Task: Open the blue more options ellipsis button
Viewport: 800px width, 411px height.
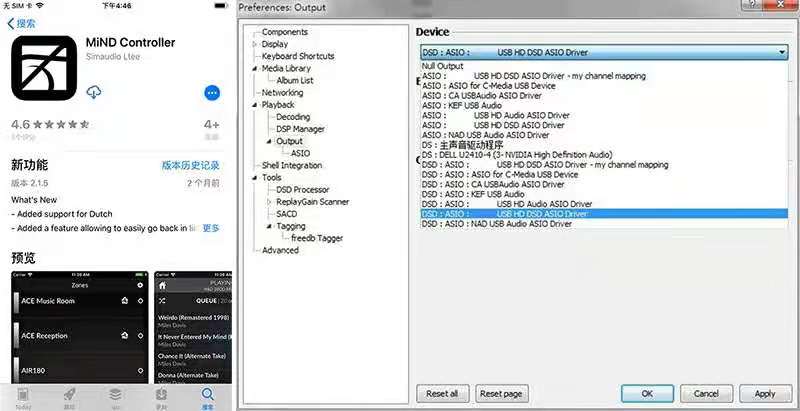Action: (211, 93)
